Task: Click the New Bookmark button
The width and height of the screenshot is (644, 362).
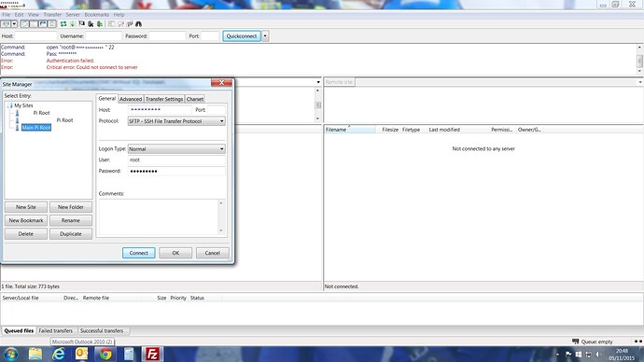Action: coord(26,220)
